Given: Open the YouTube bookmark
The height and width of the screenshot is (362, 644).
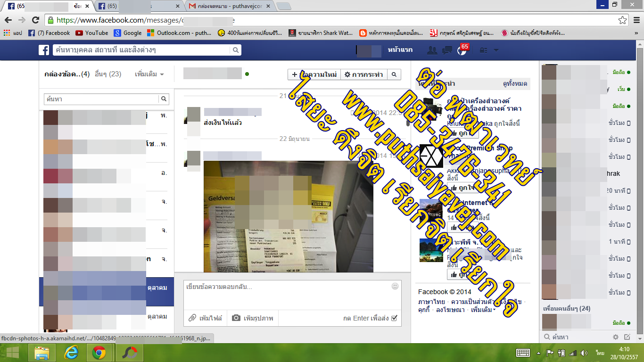Looking at the screenshot, I should [91, 33].
